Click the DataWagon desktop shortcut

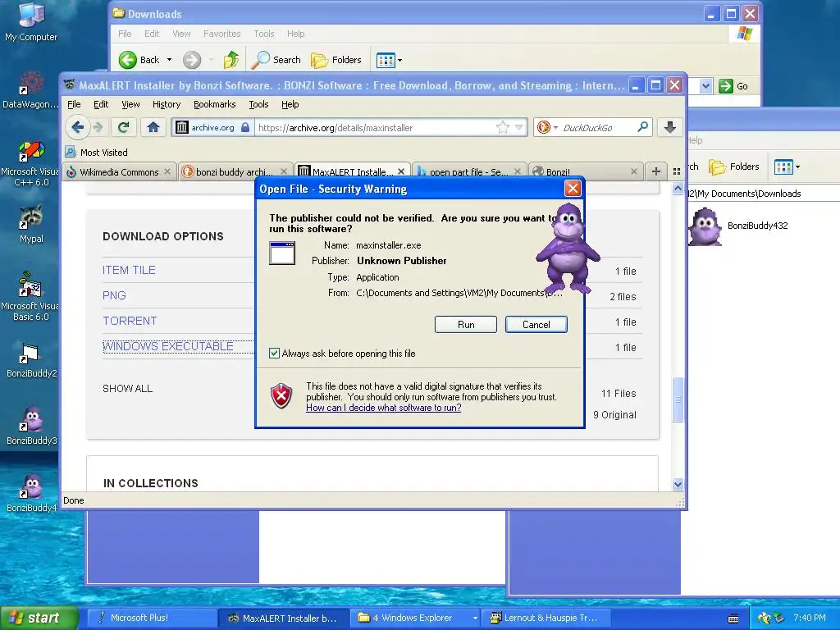pyautogui.click(x=30, y=90)
